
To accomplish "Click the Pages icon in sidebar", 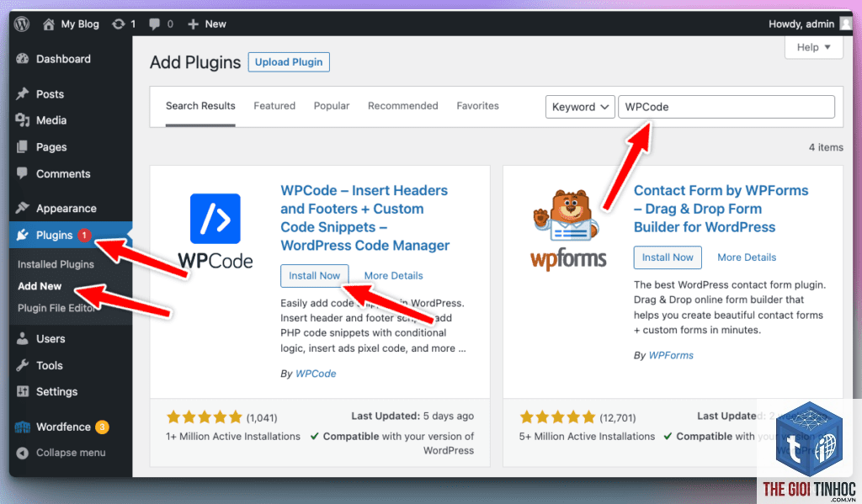I will click(x=23, y=146).
